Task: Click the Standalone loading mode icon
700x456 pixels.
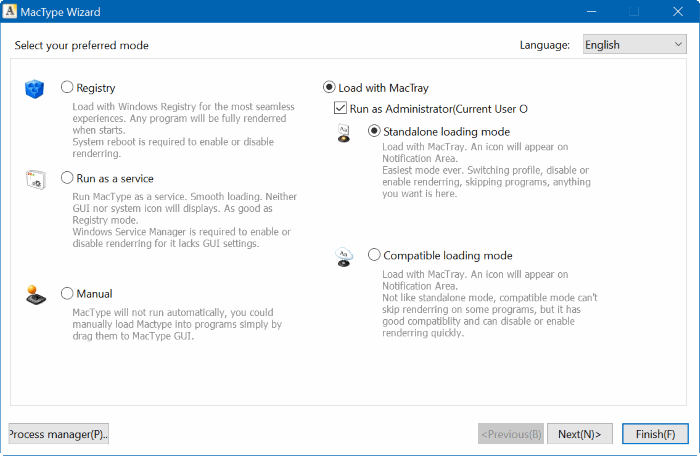Action: 343,134
